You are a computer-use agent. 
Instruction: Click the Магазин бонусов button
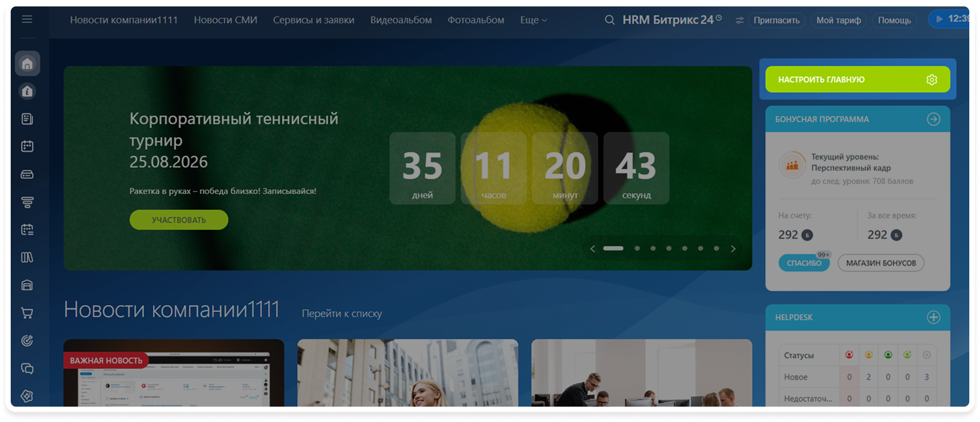[x=880, y=263]
